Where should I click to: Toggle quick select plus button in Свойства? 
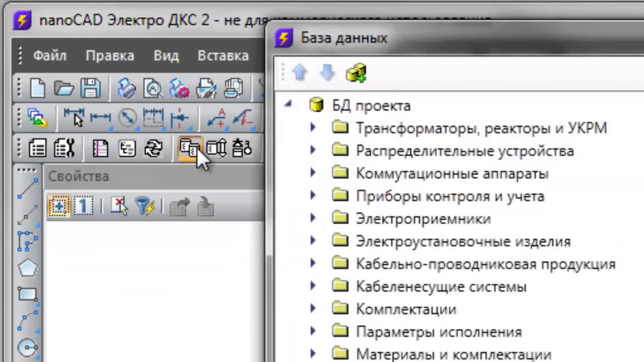(58, 207)
